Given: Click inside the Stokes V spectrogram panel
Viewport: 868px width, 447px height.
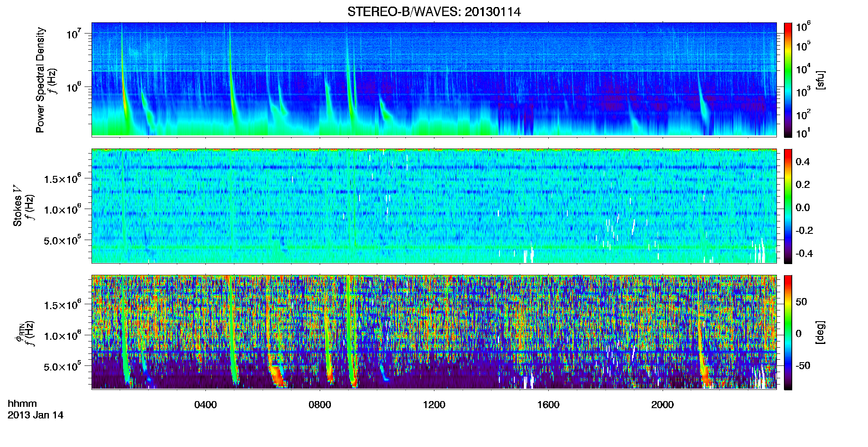Looking at the screenshot, I should coord(434,206).
